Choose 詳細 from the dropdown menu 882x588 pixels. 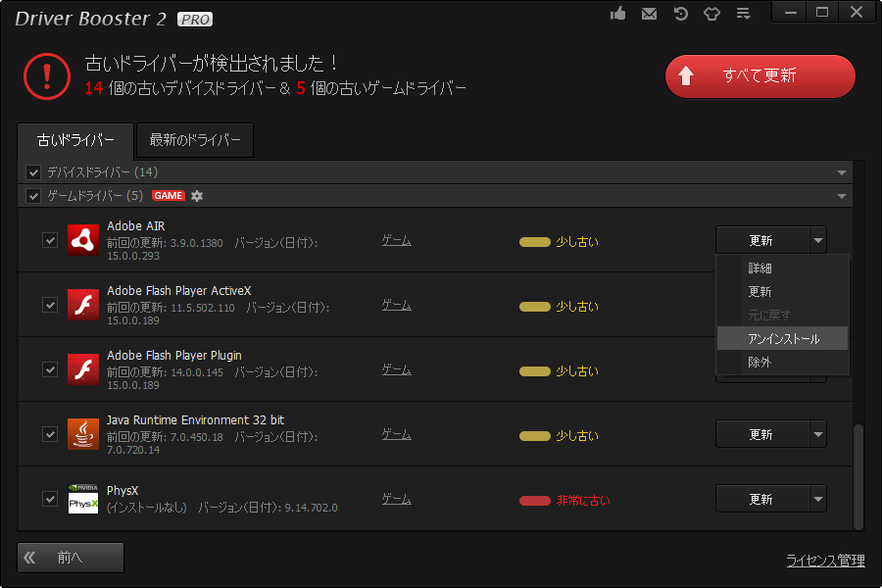click(x=782, y=269)
